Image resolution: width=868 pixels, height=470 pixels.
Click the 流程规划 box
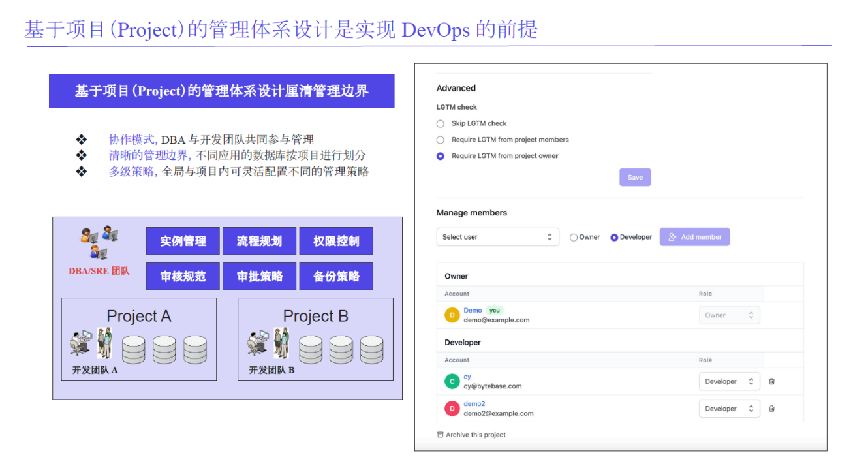[x=259, y=241]
